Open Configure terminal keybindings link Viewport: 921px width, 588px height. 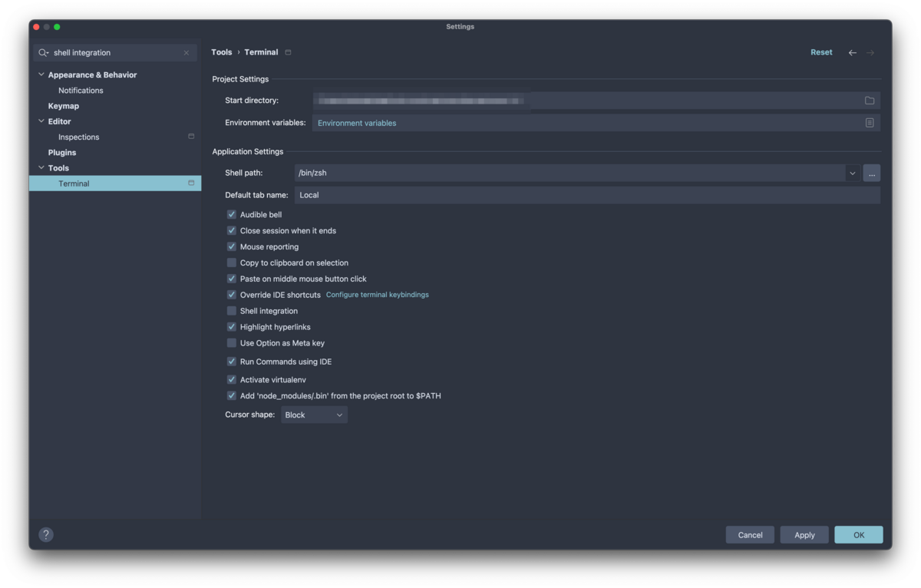[x=378, y=295]
